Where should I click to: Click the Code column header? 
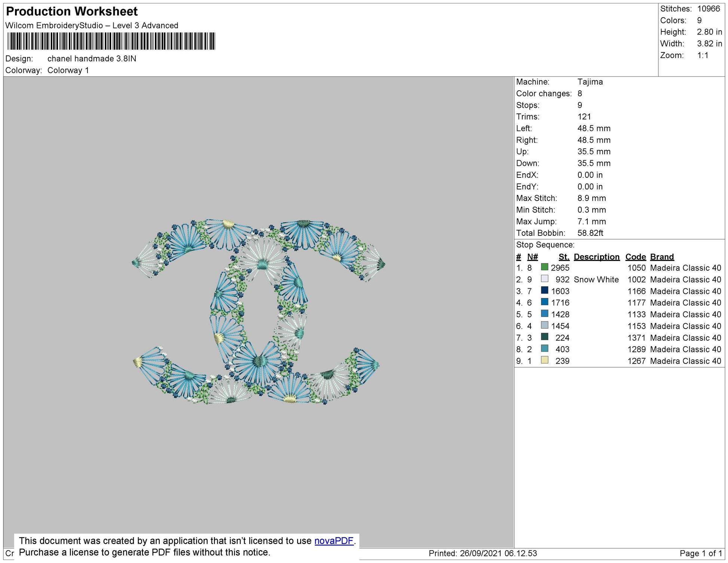pos(636,257)
